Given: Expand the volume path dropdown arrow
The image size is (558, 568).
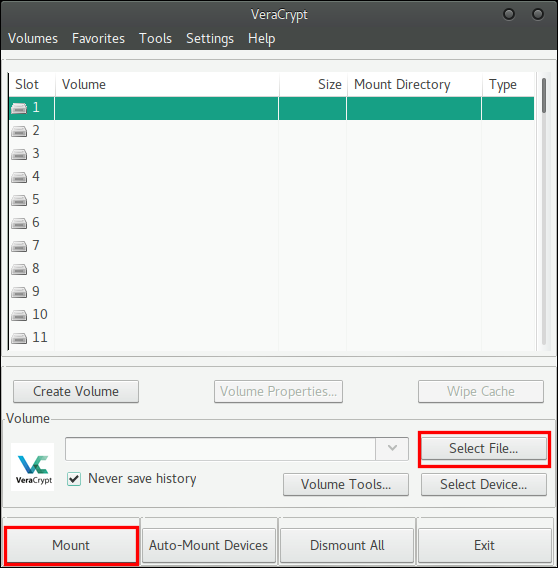Looking at the screenshot, I should (392, 448).
